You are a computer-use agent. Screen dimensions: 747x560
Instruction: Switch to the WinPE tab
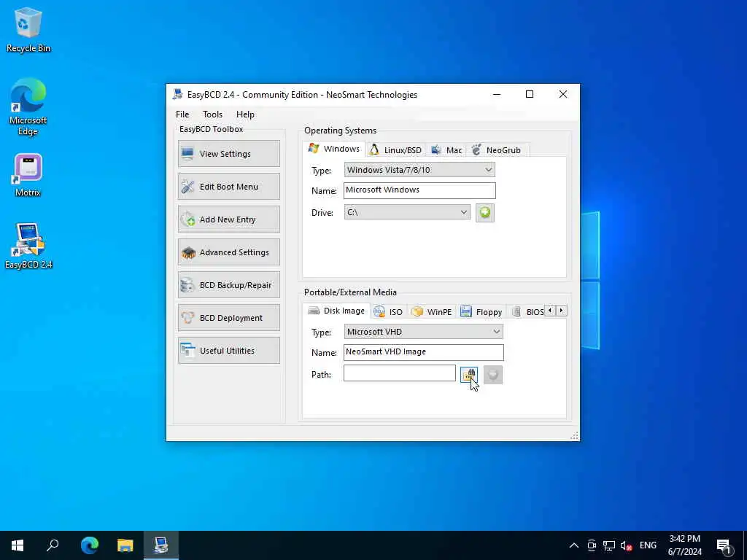coord(432,312)
